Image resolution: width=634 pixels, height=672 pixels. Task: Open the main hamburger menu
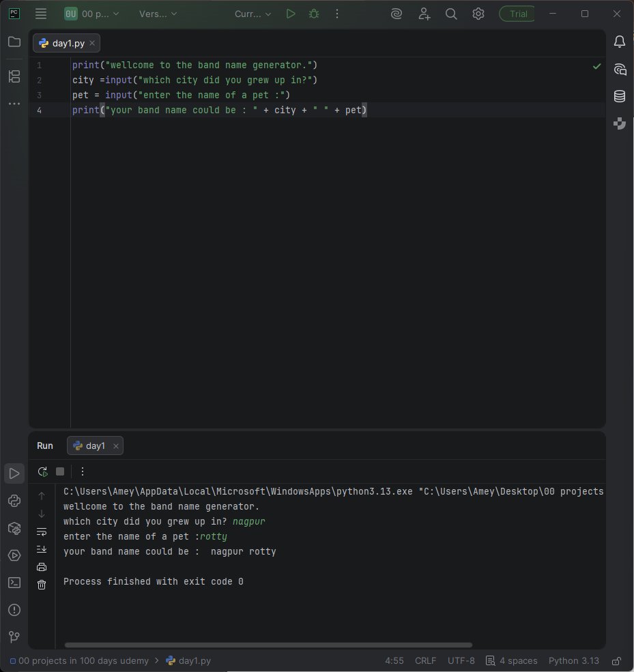click(x=41, y=14)
